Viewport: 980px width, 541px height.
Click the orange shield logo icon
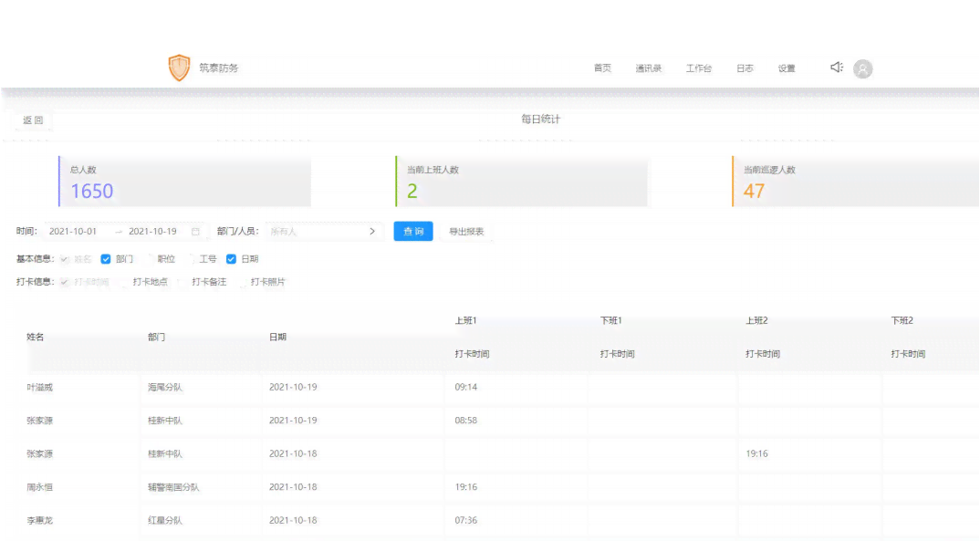(179, 68)
